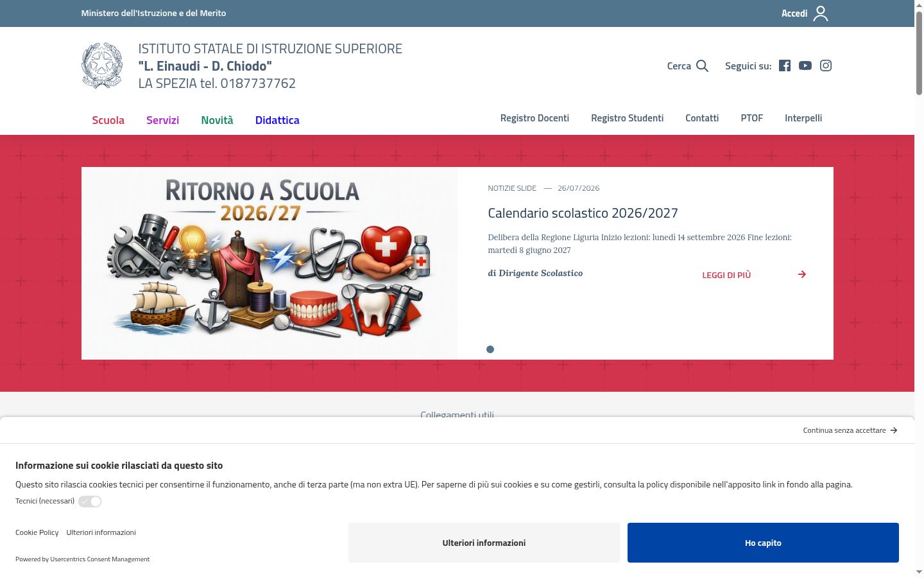The width and height of the screenshot is (924, 578).
Task: Open the Calendario scolastico 2026/2027 headline
Action: point(583,213)
